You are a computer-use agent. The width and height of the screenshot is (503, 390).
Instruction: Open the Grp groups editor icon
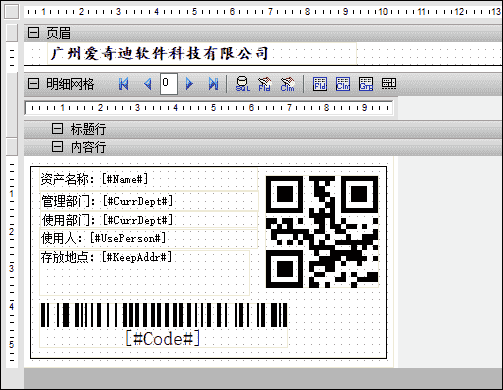[x=366, y=84]
